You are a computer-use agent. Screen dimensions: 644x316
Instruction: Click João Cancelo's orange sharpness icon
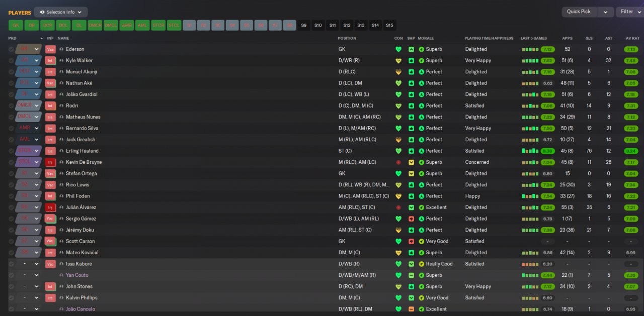coord(411,309)
